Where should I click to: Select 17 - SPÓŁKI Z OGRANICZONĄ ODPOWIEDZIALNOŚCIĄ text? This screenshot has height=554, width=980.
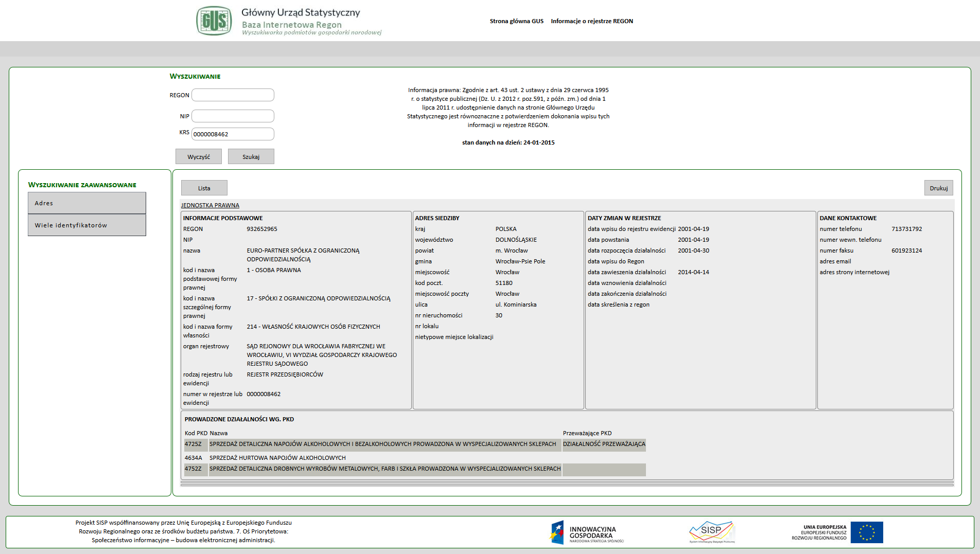319,298
